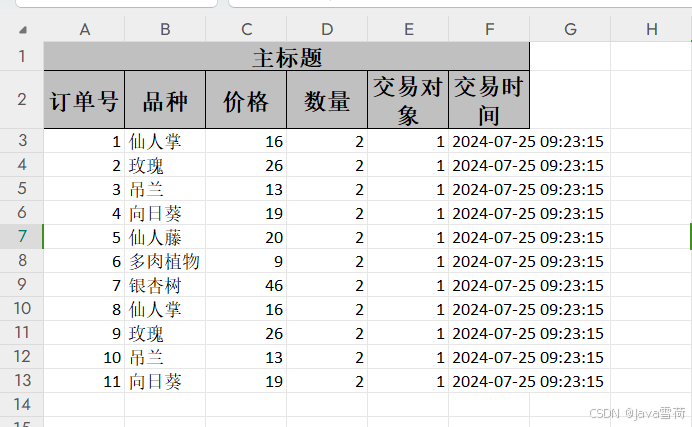Image resolution: width=692 pixels, height=427 pixels.
Task: Click the 品种 header cell
Action: point(165,100)
